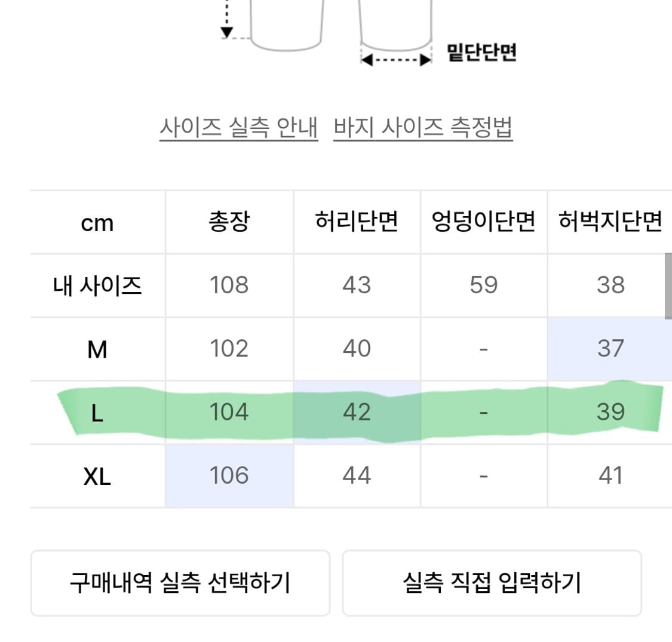Click the 108 value under 총장
This screenshot has width=672, height=642.
229,285
